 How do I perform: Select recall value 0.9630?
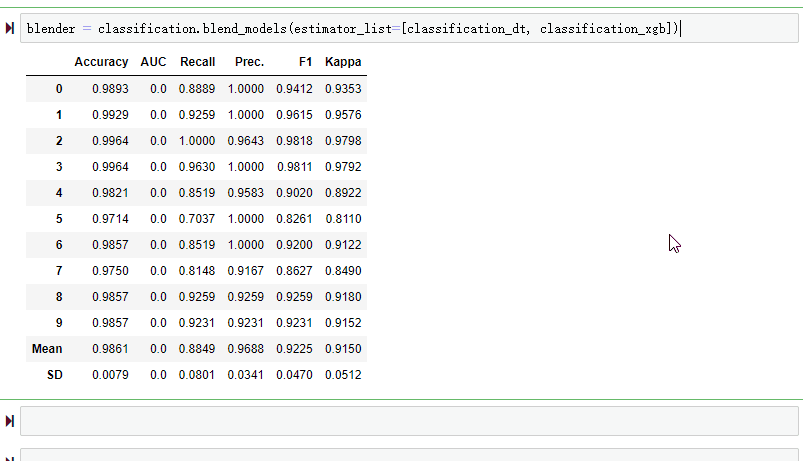[x=197, y=167]
